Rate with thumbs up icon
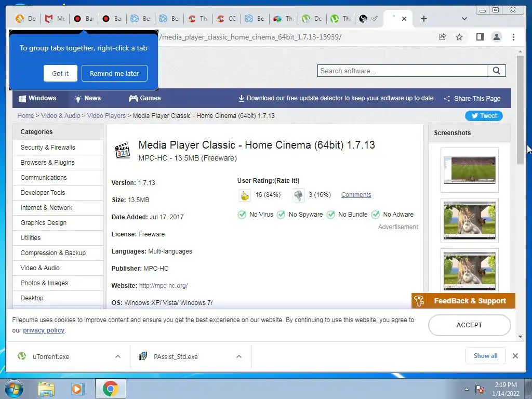Screen dimensions: 532x399 (244, 195)
